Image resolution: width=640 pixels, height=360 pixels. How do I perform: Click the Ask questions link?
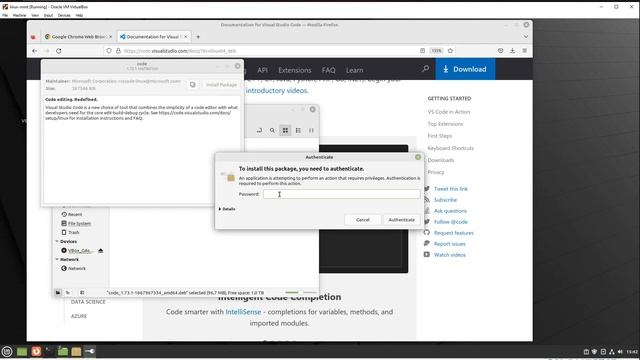(x=450, y=211)
